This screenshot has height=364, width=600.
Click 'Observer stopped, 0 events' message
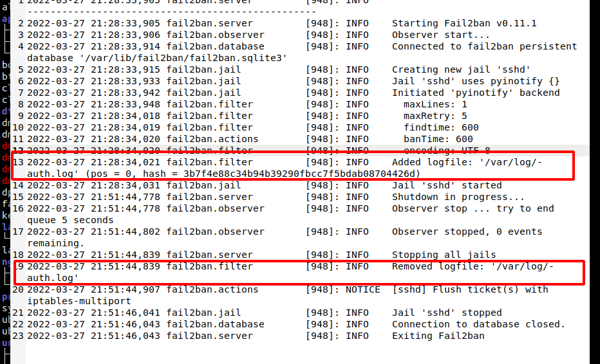467,232
